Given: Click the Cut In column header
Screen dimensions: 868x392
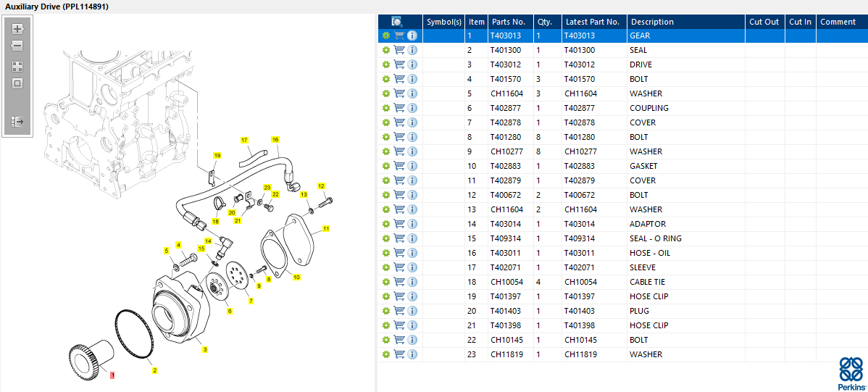Looking at the screenshot, I should click(x=800, y=22).
